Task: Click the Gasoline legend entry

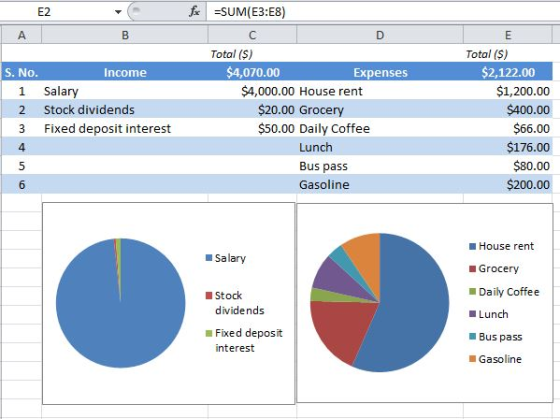Action: [x=495, y=359]
